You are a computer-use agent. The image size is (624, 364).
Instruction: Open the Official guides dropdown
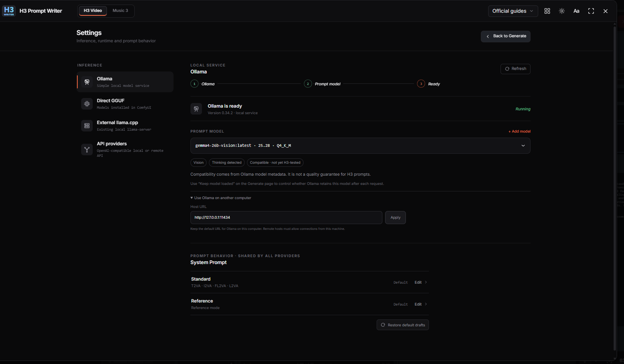[x=512, y=11]
